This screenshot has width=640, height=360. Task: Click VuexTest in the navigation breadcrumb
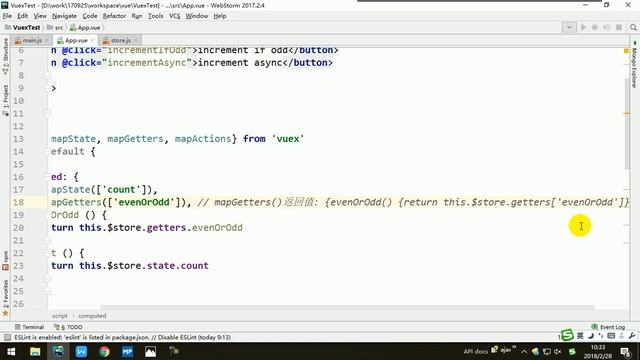point(22,27)
